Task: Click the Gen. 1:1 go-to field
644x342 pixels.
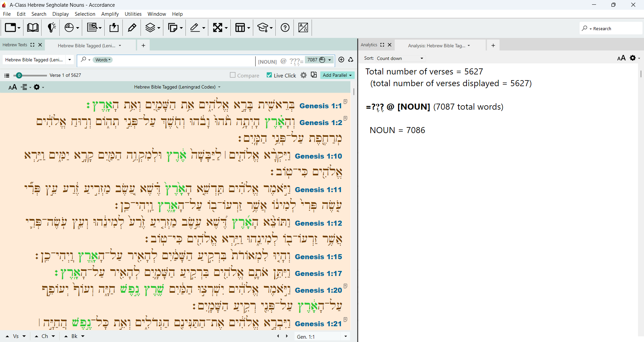Action: click(317, 337)
